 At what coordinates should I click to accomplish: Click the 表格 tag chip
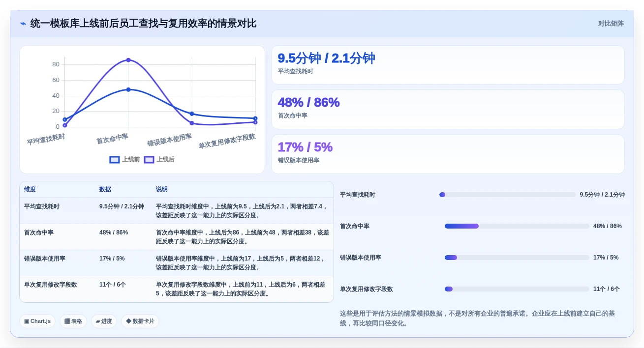tap(73, 321)
